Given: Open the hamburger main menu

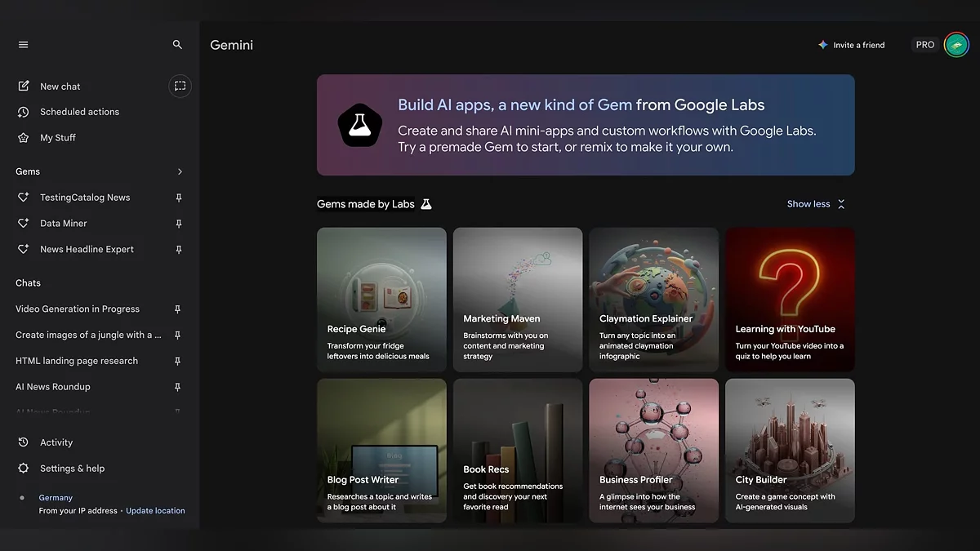Looking at the screenshot, I should pyautogui.click(x=23, y=45).
